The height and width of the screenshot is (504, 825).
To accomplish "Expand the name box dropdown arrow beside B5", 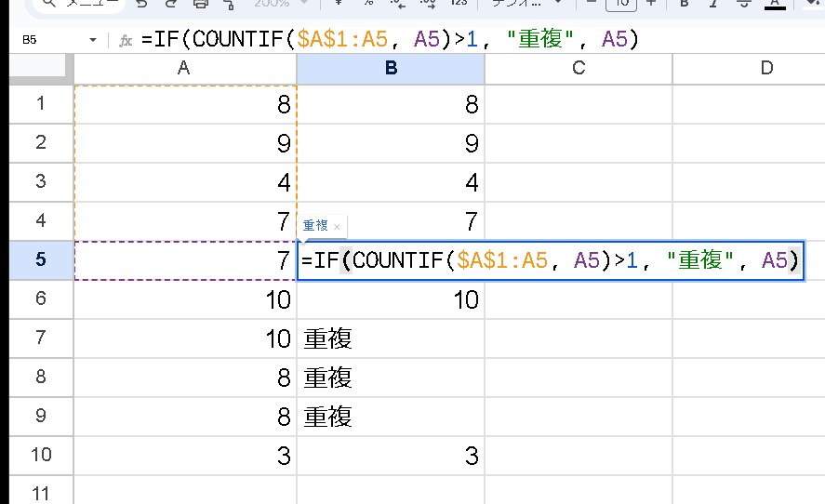I will pyautogui.click(x=92, y=40).
